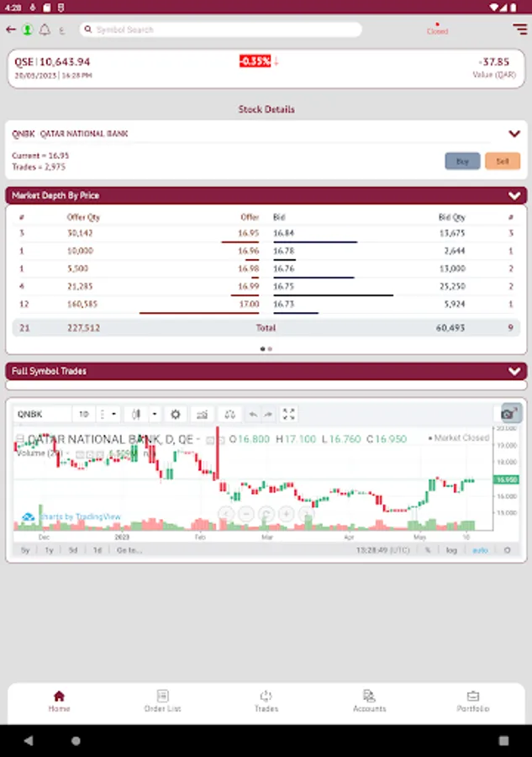This screenshot has height=757, width=532.
Task: Select offer price 16.96
Action: tap(249, 251)
